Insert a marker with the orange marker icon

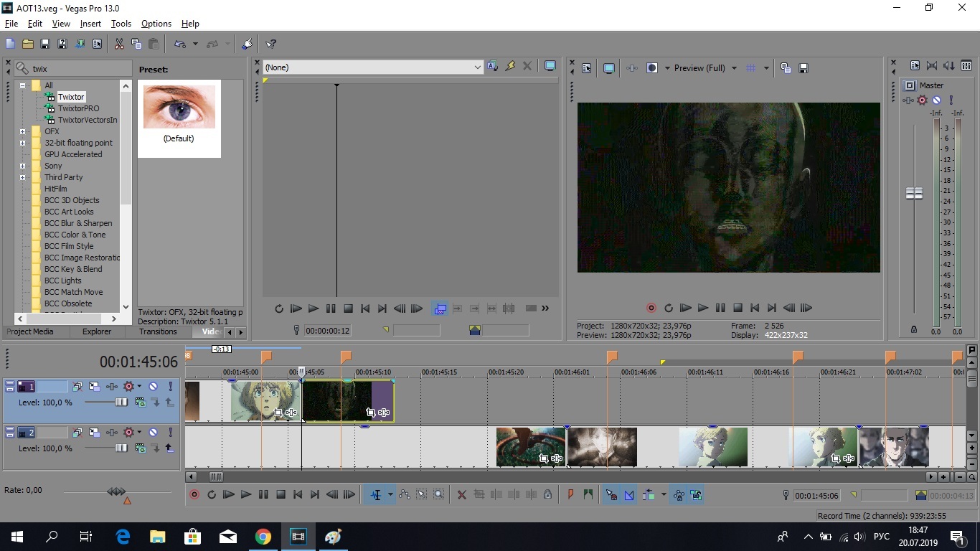[x=571, y=495]
